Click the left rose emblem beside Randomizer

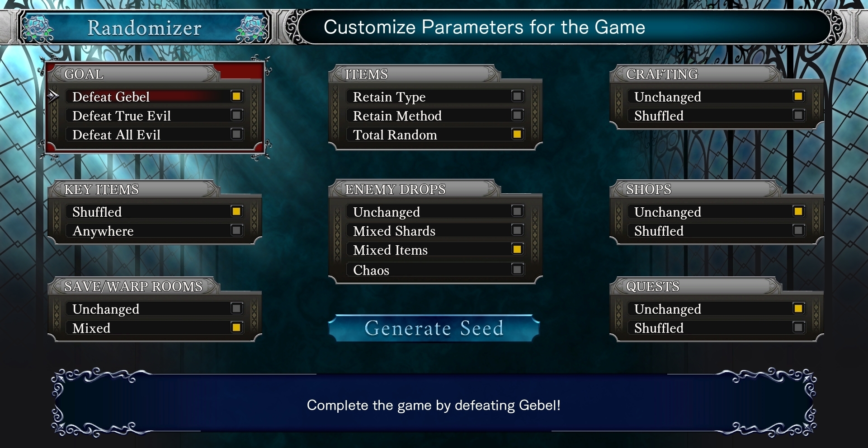pyautogui.click(x=38, y=28)
